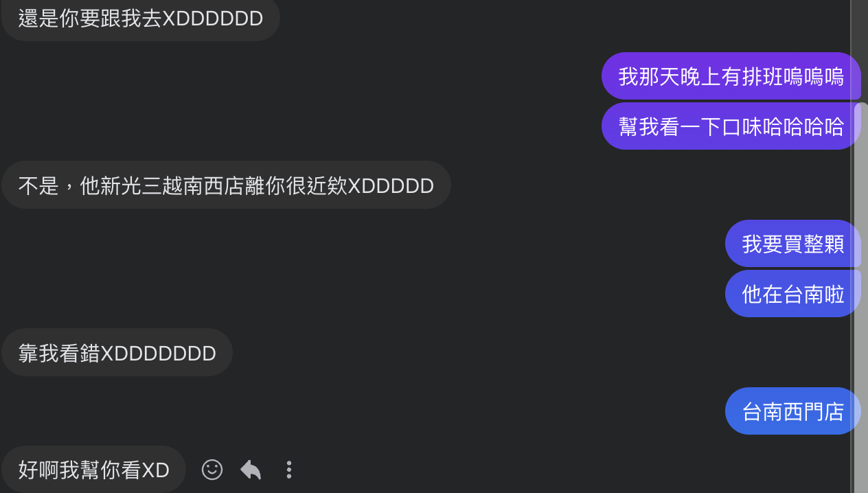Select the 靠我看錯XDDDDDDD message
The height and width of the screenshot is (493, 868).
117,353
